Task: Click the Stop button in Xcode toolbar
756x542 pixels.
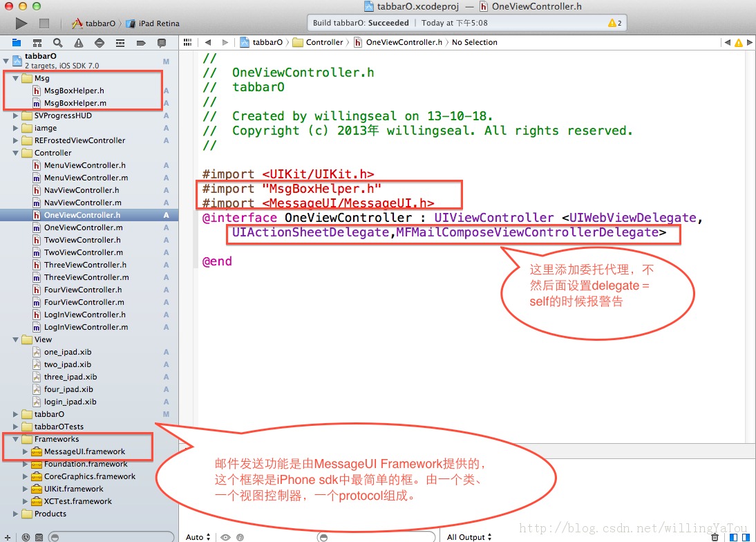Action: click(44, 23)
